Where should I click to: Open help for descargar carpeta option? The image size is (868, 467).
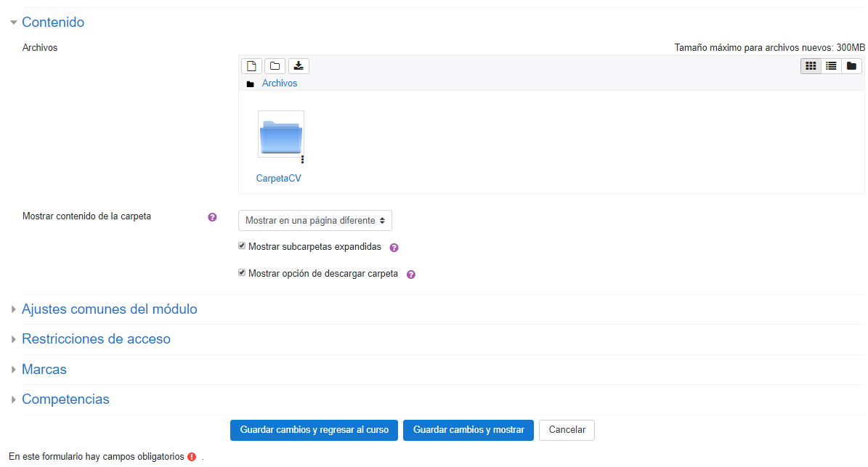click(x=410, y=275)
